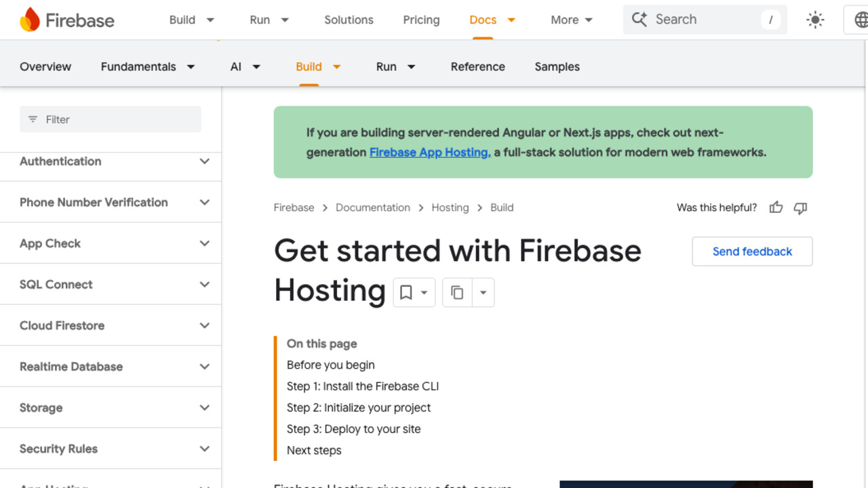
Task: Toggle the light/dark theme sun icon
Action: pos(815,20)
